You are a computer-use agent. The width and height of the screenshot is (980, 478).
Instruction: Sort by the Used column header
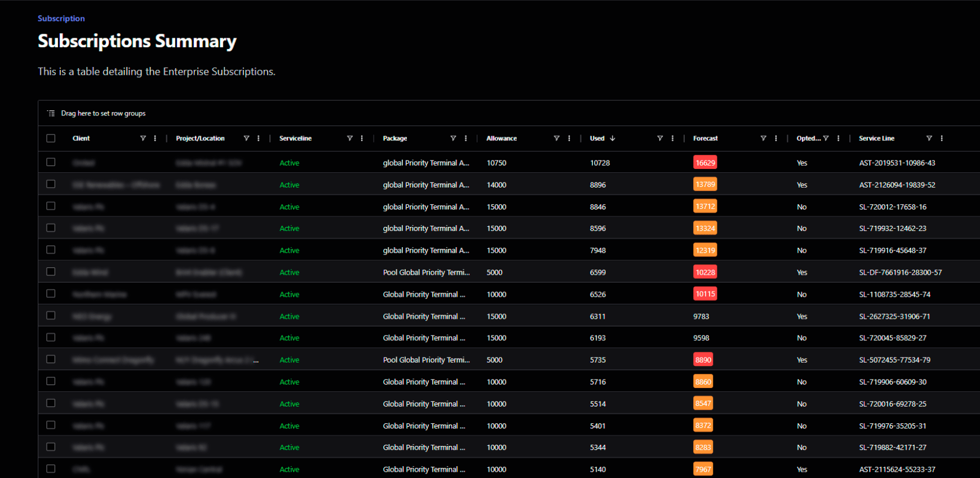(597, 139)
